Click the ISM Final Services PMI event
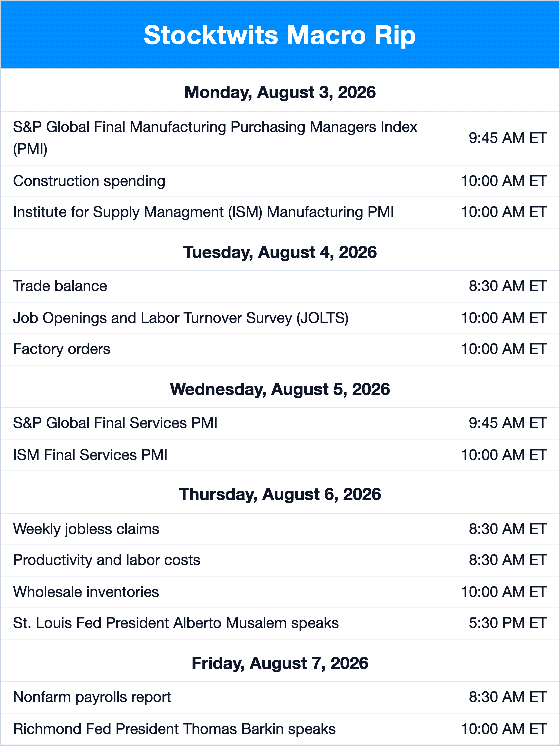The image size is (560, 746). pyautogui.click(x=280, y=455)
